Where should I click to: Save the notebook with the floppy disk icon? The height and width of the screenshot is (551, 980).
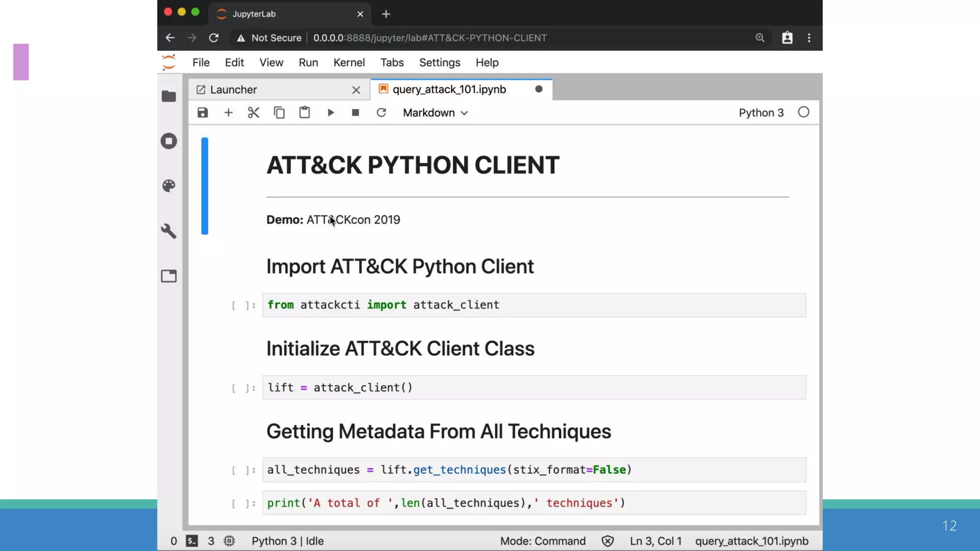pyautogui.click(x=202, y=113)
